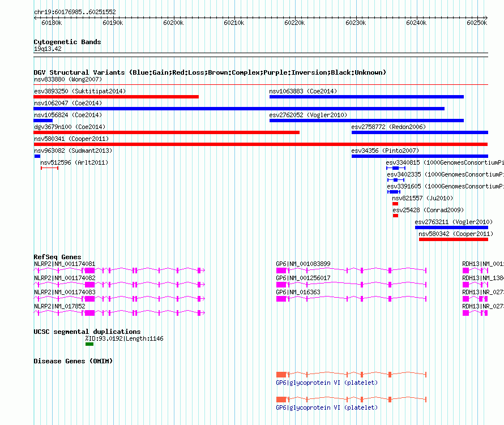Open the GP6|NM_001083899 transcript label
This screenshot has width=504, height=425.
coord(303,264)
